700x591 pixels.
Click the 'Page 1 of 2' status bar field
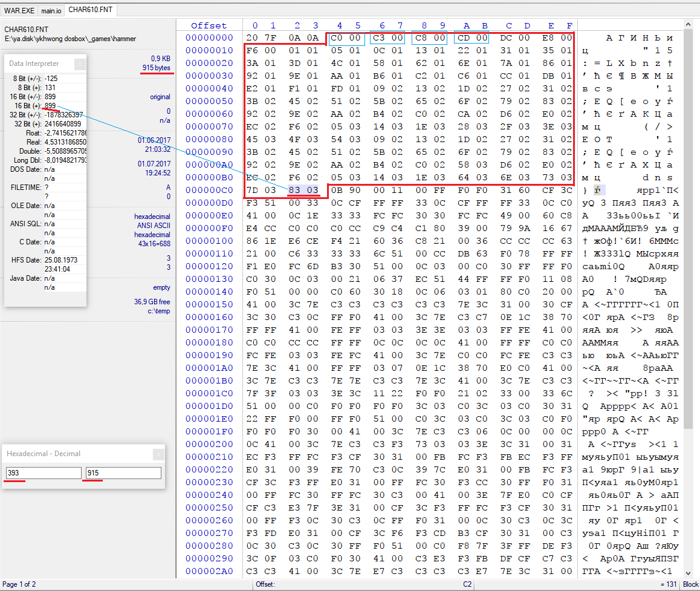tap(19, 584)
